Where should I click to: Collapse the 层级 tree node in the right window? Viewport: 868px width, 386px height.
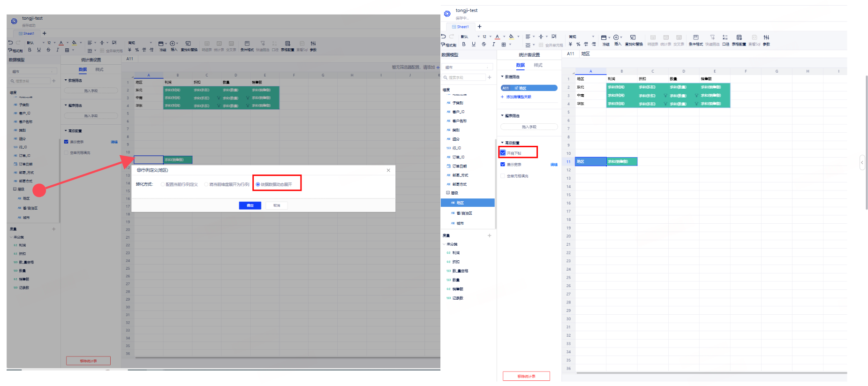click(448, 193)
